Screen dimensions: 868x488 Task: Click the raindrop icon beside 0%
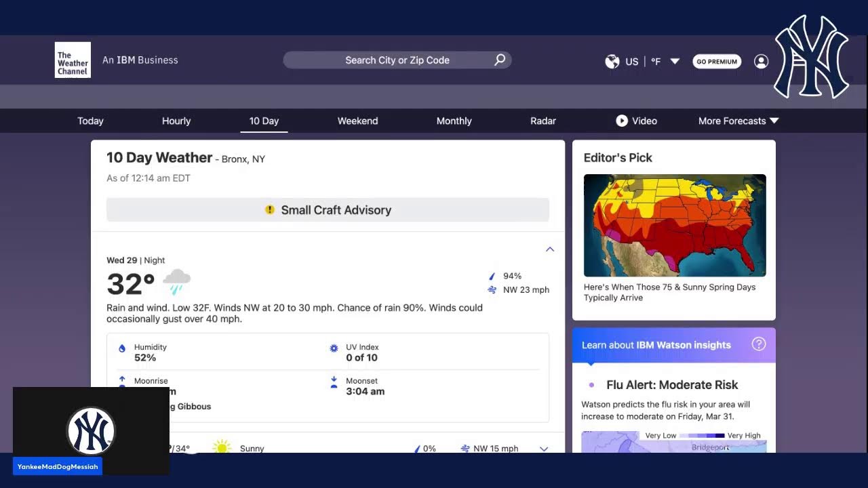point(417,449)
